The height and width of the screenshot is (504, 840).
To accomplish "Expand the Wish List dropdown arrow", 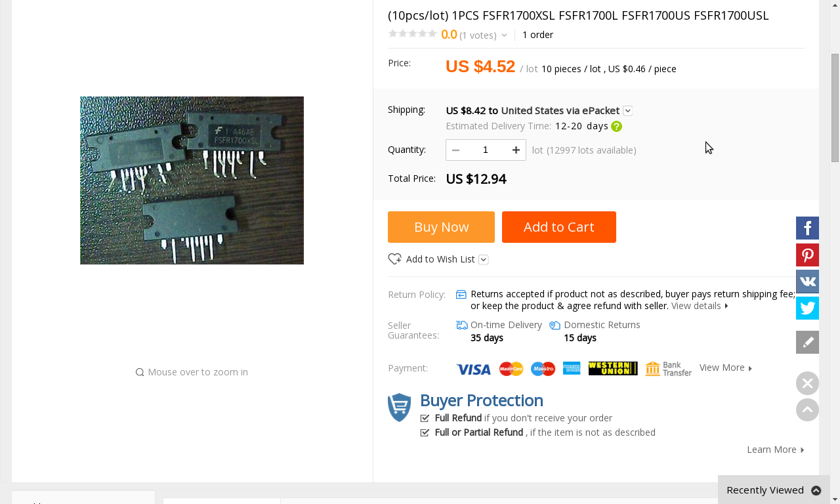I will (x=484, y=260).
